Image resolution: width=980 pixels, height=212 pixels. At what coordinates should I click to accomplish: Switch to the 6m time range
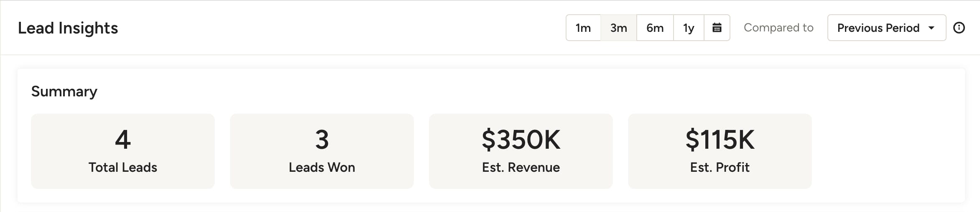click(x=655, y=28)
